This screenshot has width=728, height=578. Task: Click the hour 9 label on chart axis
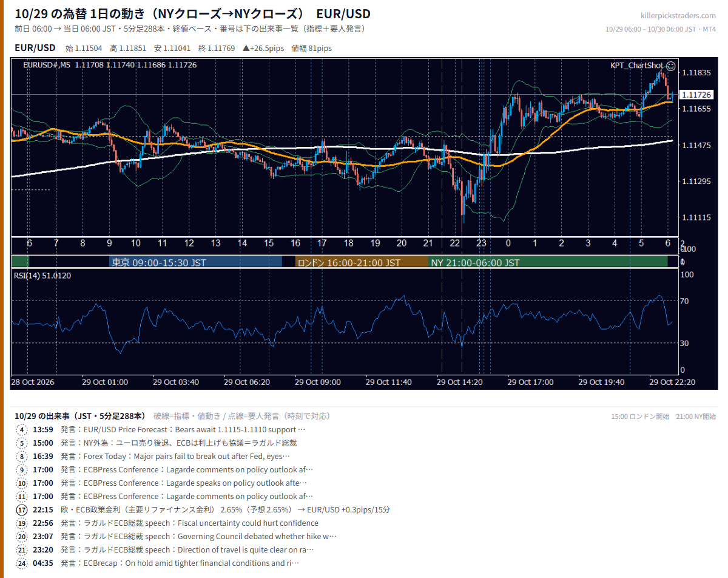(109, 243)
